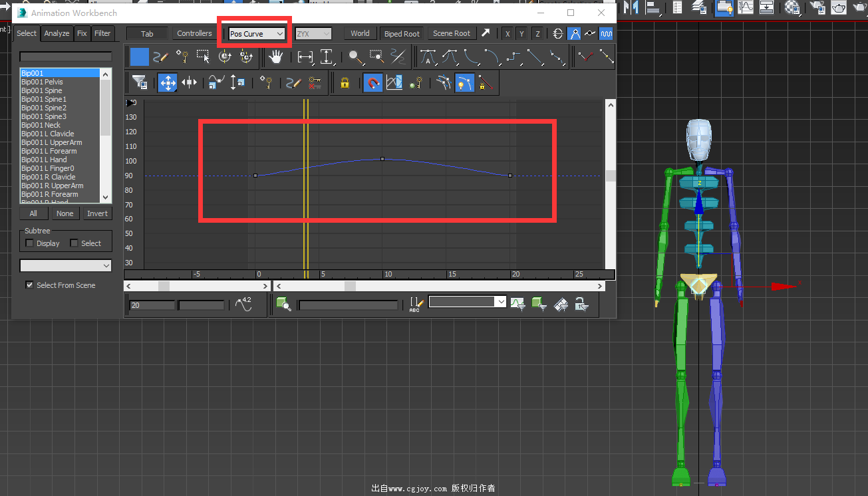The image size is (868, 496).
Task: Set tangents to Auto
Action: pyautogui.click(x=428, y=57)
